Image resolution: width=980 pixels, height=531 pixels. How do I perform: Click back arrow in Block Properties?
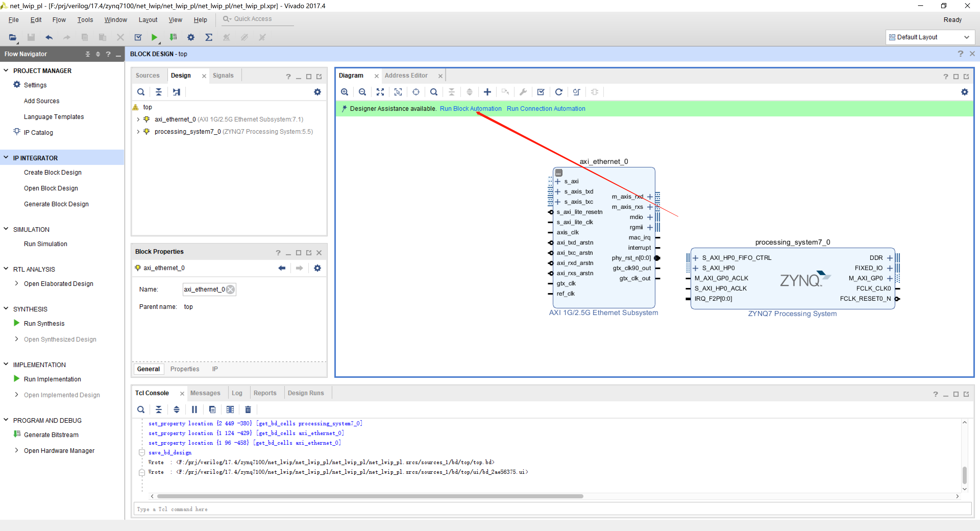281,268
